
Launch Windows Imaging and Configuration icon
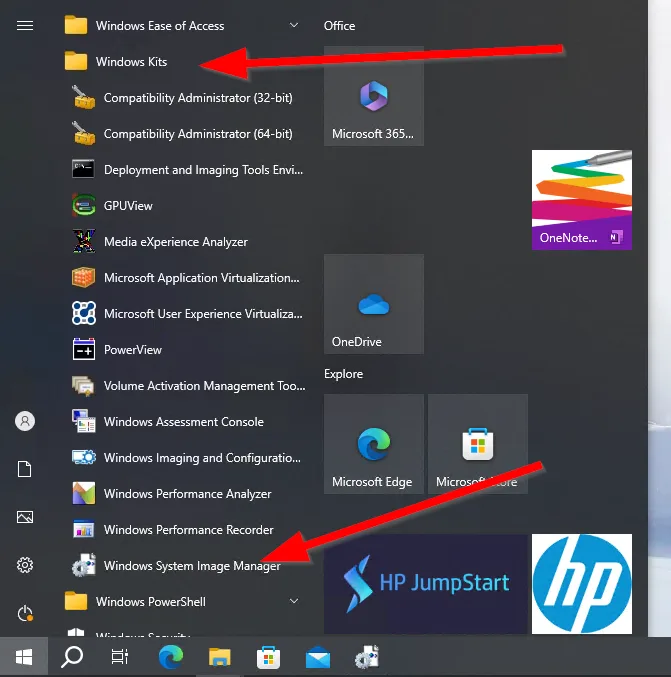(83, 457)
